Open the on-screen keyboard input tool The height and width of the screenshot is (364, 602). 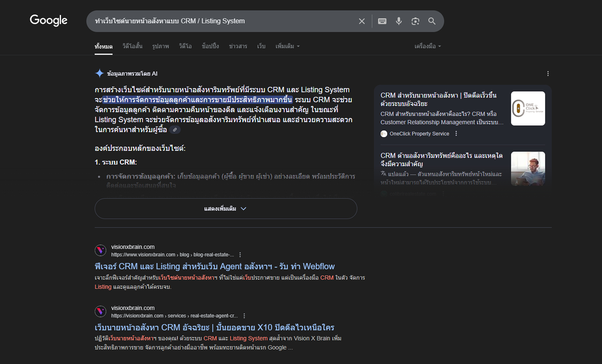(382, 21)
